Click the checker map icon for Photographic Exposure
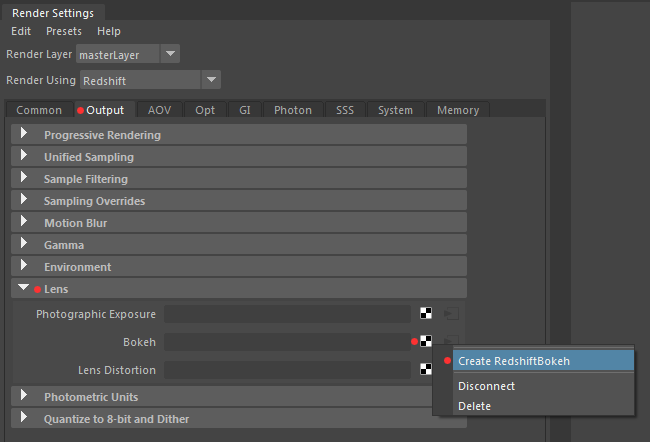This screenshot has height=442, width=650. click(x=426, y=313)
